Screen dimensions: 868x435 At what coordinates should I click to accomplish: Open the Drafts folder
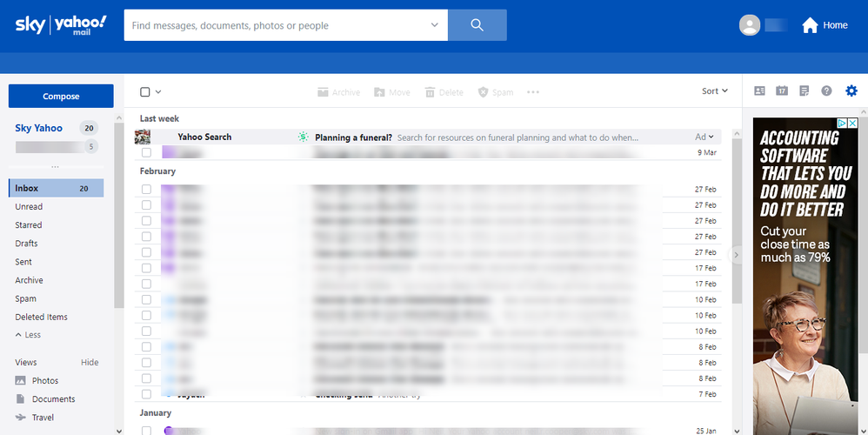point(26,244)
